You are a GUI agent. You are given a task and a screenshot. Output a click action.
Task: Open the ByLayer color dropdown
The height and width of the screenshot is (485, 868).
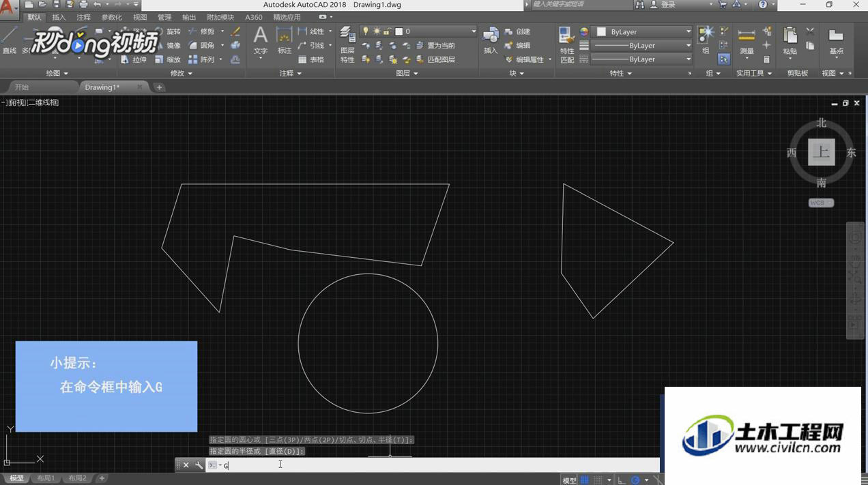click(x=643, y=31)
